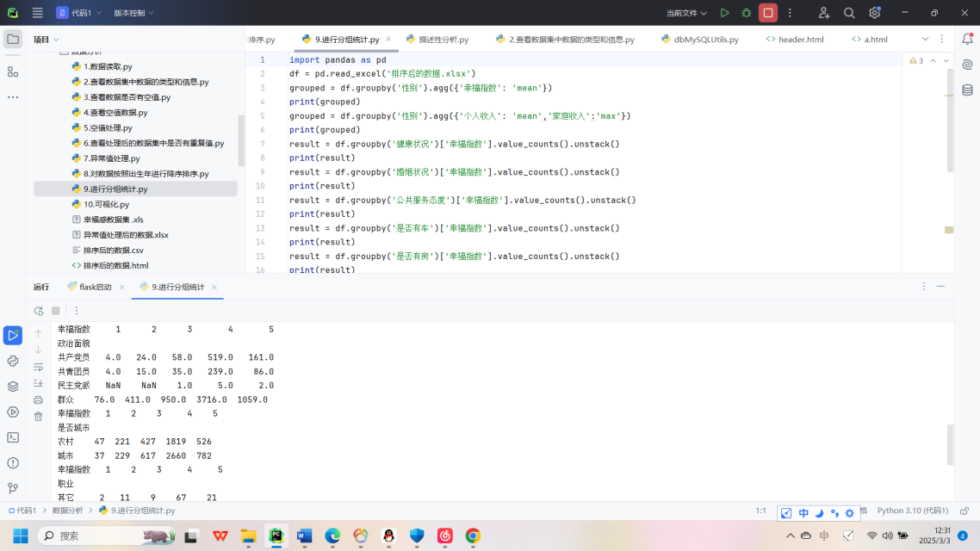Stop the running process in toolbar
The image size is (980, 551).
[768, 13]
